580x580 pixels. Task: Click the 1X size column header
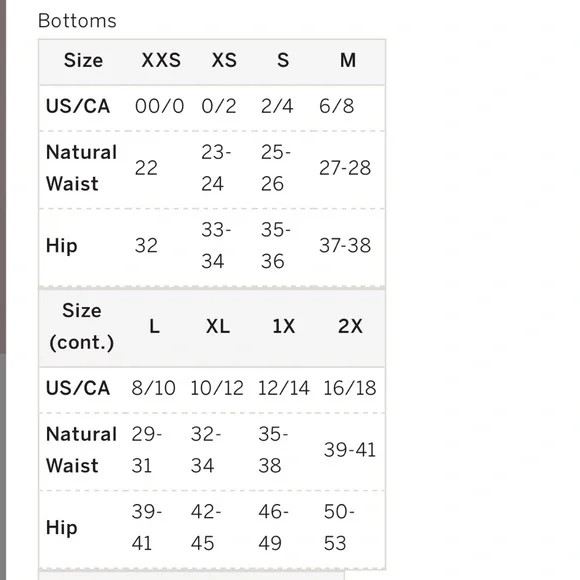click(x=284, y=327)
